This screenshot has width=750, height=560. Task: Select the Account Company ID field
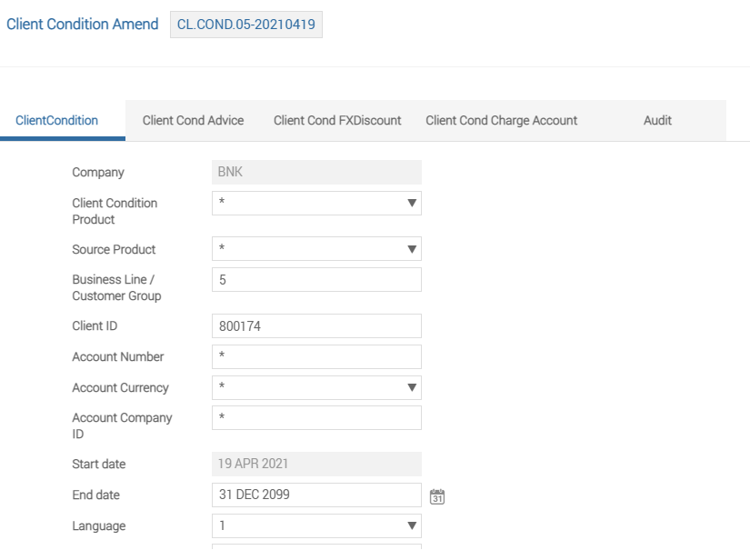click(316, 418)
